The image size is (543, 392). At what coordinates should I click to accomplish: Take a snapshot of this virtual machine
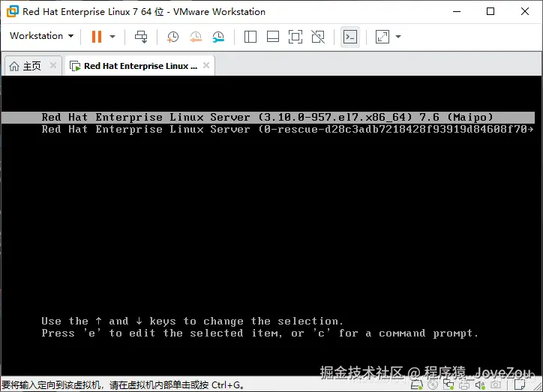(172, 37)
